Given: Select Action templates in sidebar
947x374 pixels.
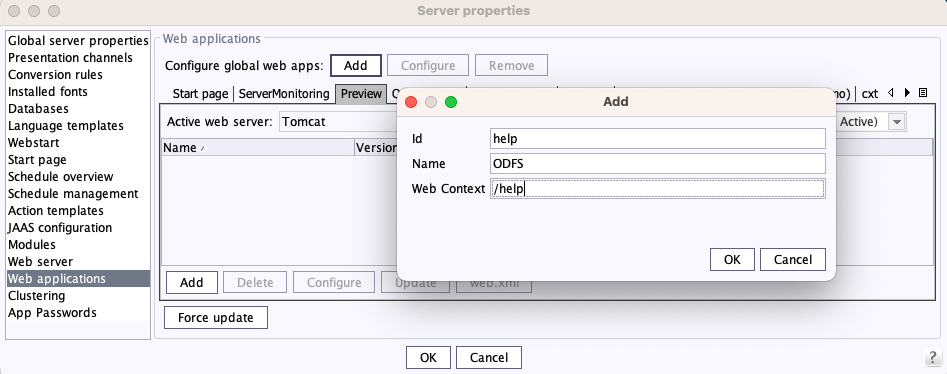Looking at the screenshot, I should click(x=78, y=210).
